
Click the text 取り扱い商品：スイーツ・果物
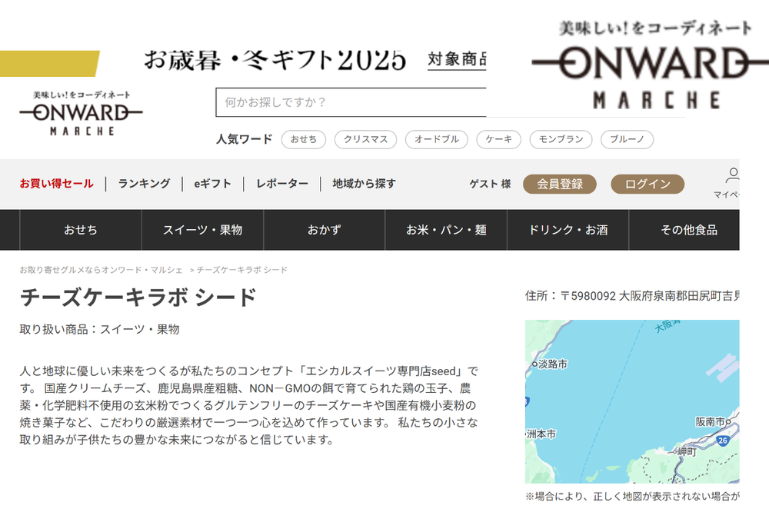(99, 330)
